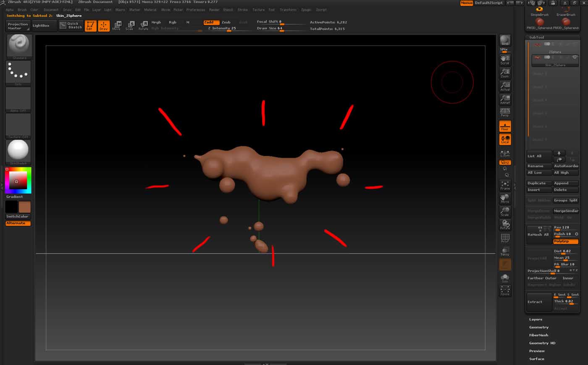Toggle Perspective (Persp) view
Screen dimensions: 588x365
click(x=505, y=112)
